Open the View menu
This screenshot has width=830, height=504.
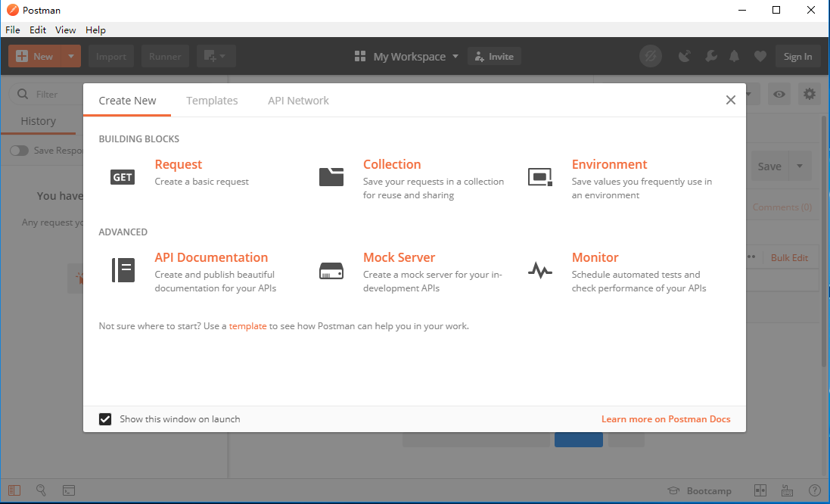point(66,30)
